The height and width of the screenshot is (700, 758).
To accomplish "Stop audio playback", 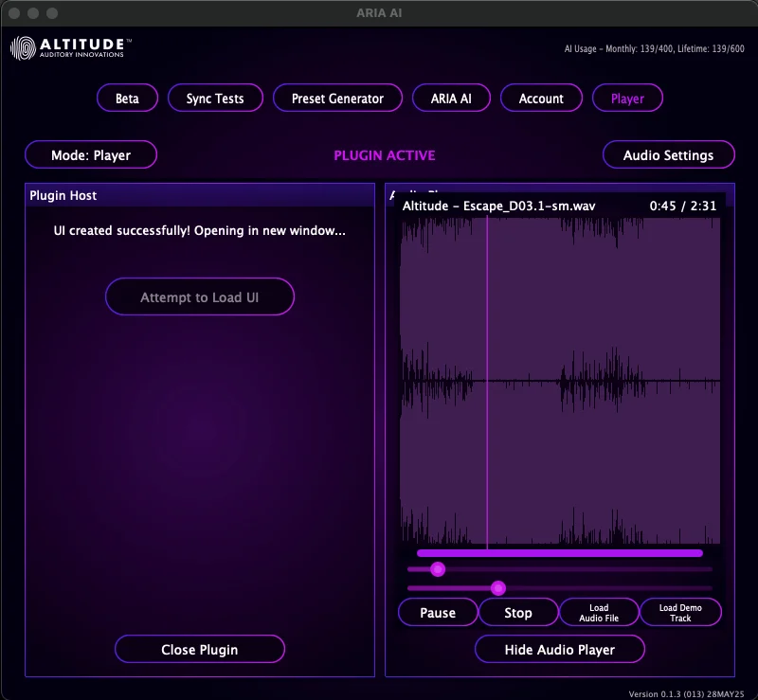I will pos(518,612).
